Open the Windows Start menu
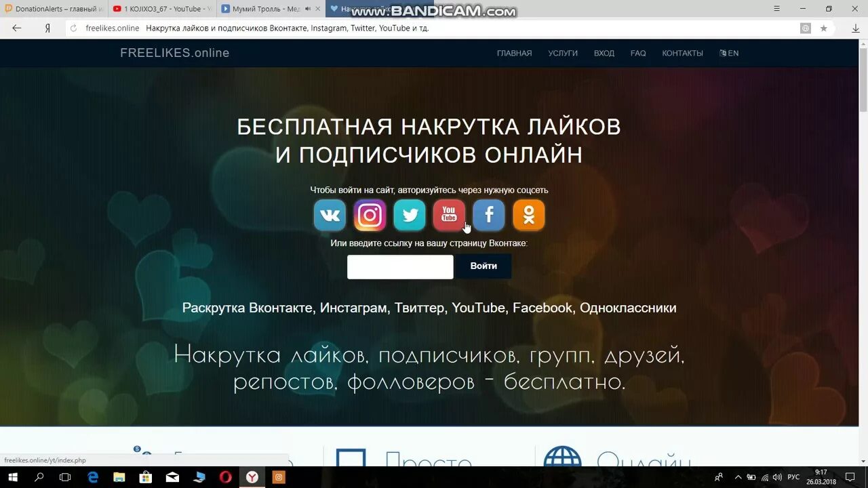Screen dimensions: 868x488 click(x=12, y=477)
